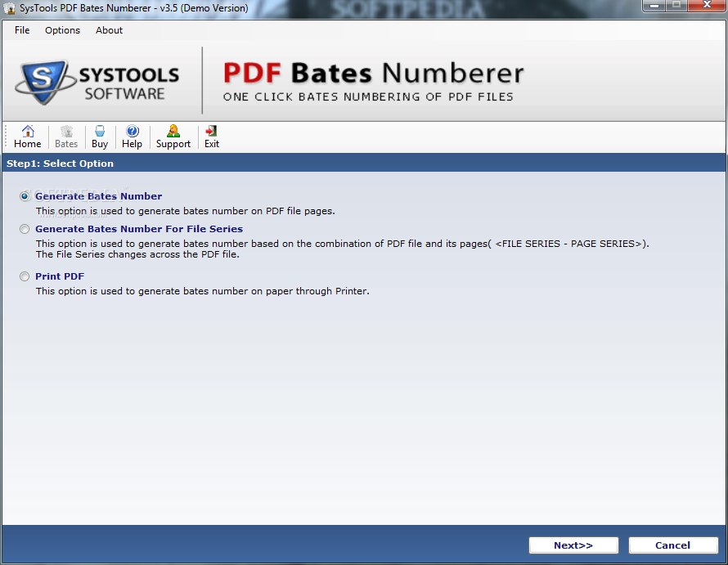This screenshot has width=728, height=565.
Task: Click text 'The File Series changes across the PDF file.'
Action: [x=137, y=254]
